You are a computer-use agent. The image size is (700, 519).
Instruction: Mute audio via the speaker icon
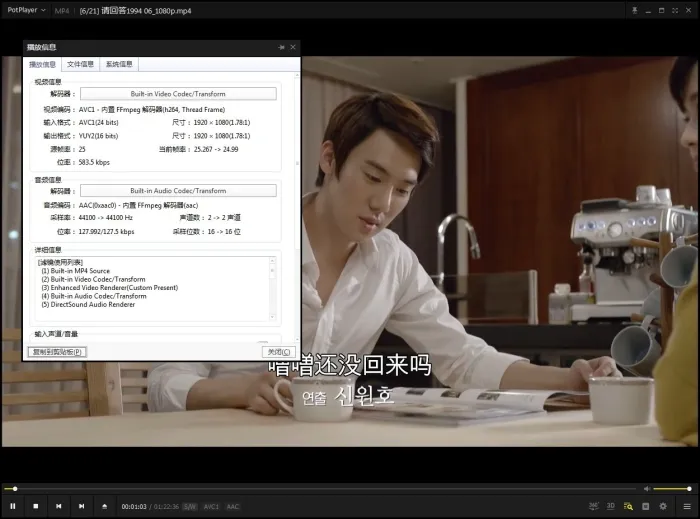tap(647, 489)
